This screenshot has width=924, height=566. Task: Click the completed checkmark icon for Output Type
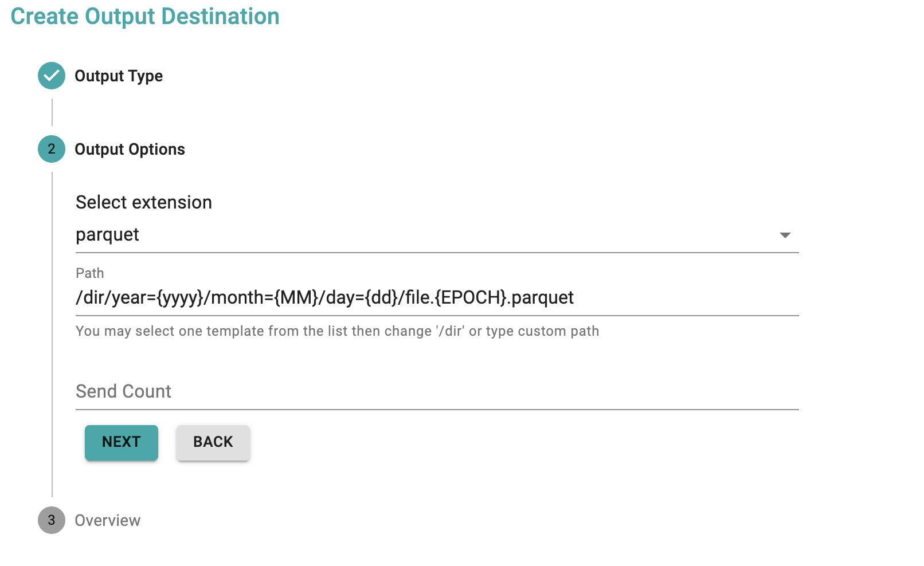[52, 76]
